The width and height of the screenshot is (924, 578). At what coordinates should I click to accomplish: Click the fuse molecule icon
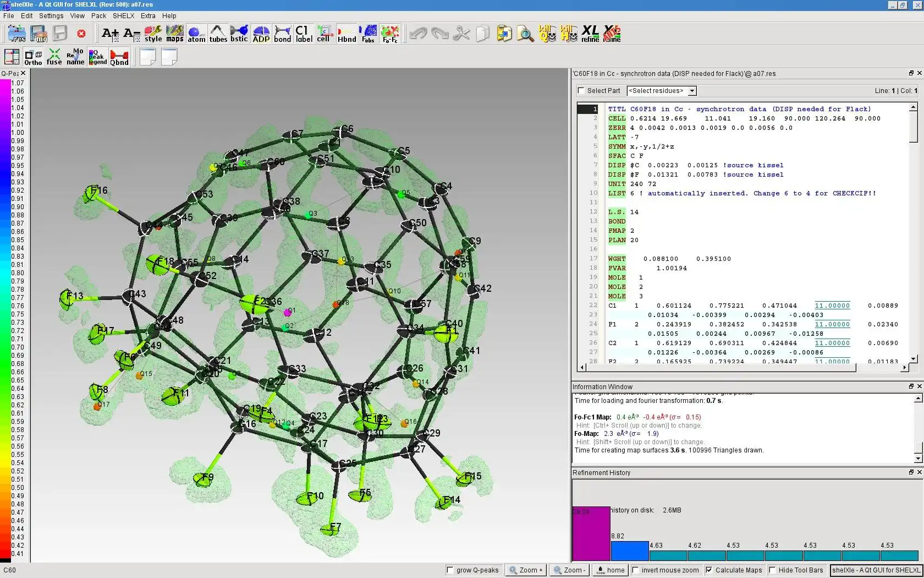[54, 57]
